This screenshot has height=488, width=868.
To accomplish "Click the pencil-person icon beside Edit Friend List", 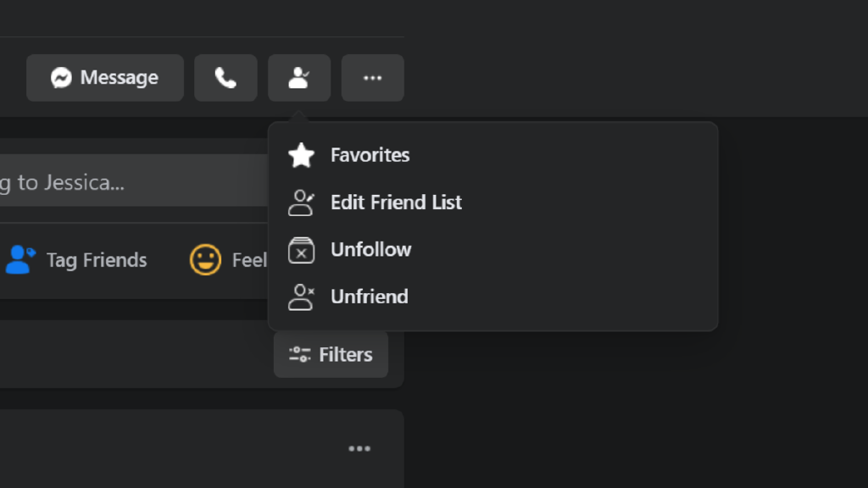I will click(x=301, y=202).
